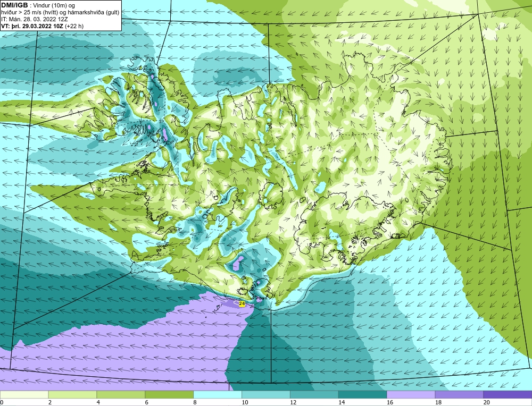The image size is (532, 406).
Task: Click the 'DMI/IGB : Vindur (10m) og' title line
Action: click(38, 5)
